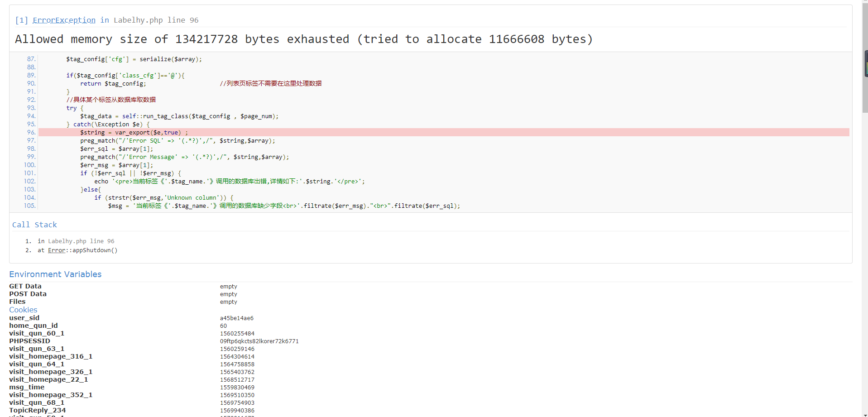
Task: Click the return $tag_config line
Action: (113, 84)
